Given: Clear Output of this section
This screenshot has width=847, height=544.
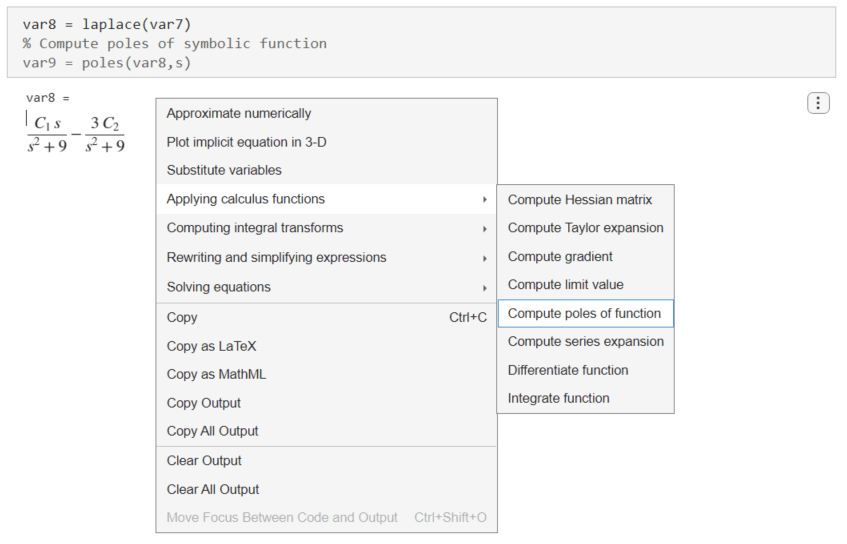Looking at the screenshot, I should (204, 461).
